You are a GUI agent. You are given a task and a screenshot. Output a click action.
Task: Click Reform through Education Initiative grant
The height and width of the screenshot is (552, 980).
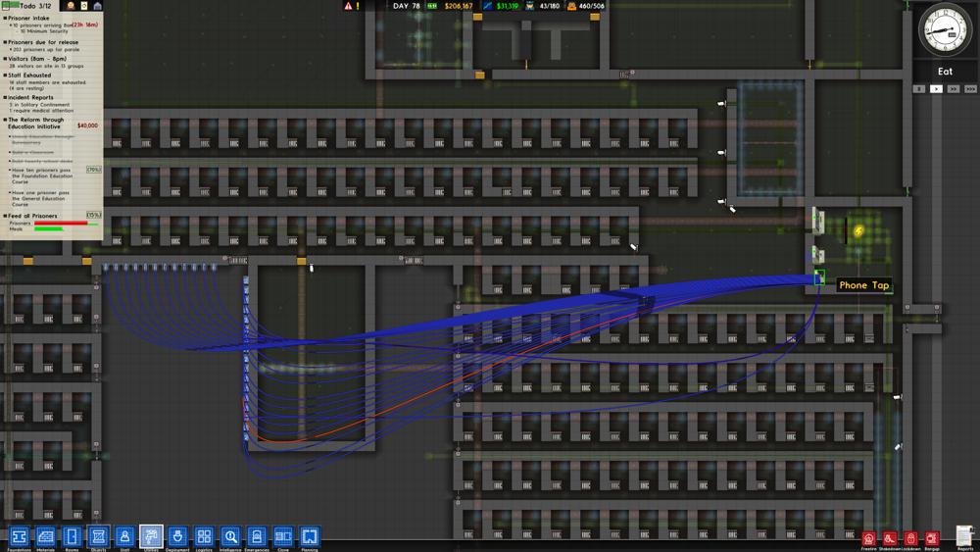(x=35, y=123)
